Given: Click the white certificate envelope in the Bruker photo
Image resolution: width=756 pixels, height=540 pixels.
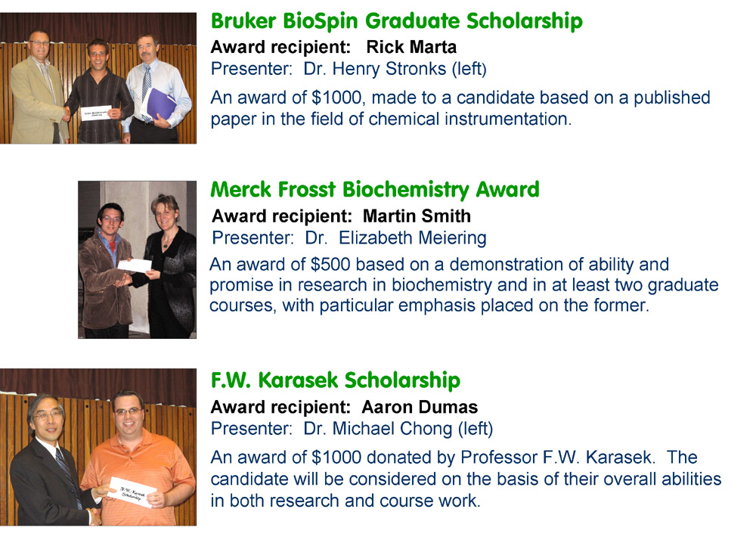Looking at the screenshot, I should click(x=94, y=113).
